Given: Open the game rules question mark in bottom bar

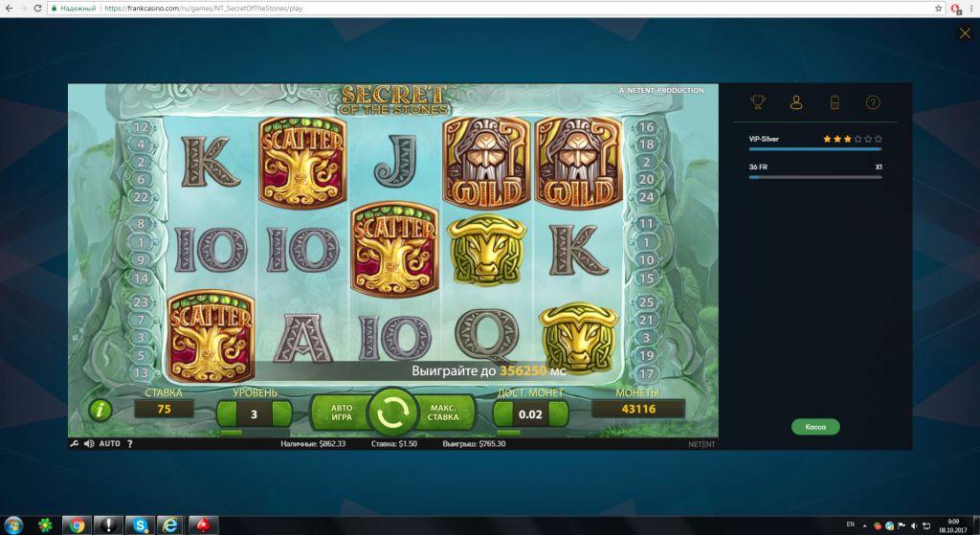Looking at the screenshot, I should [130, 443].
